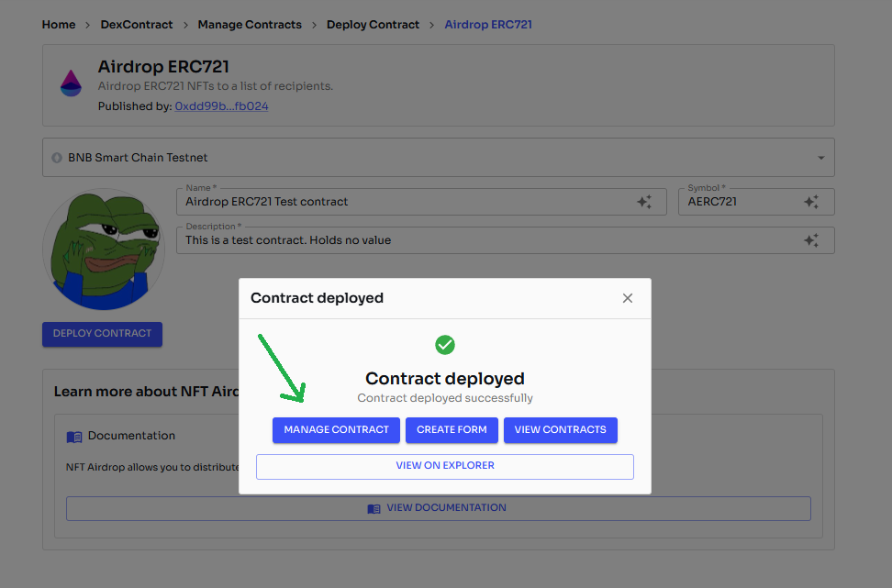Go to Home in the breadcrumb
The image size is (892, 588).
[x=59, y=25]
